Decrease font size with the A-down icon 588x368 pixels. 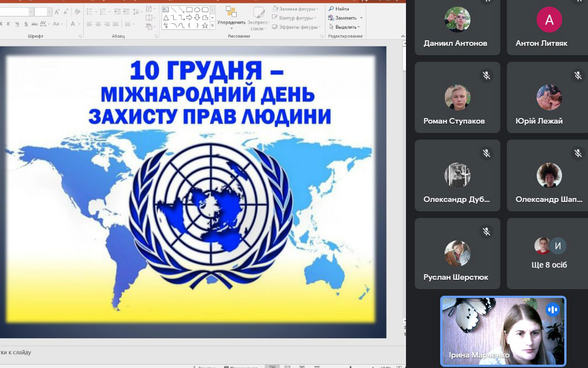pos(66,12)
